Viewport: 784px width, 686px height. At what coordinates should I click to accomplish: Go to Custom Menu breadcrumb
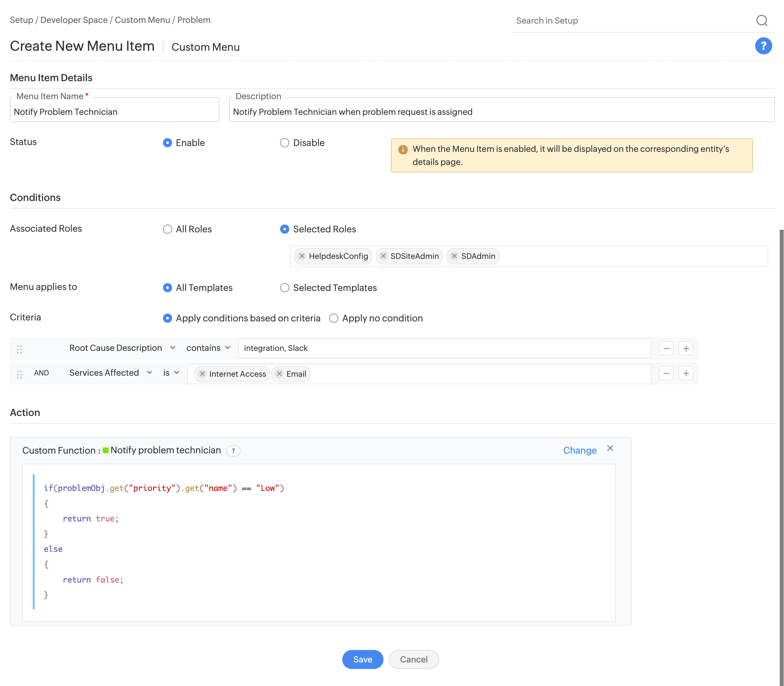click(x=142, y=20)
